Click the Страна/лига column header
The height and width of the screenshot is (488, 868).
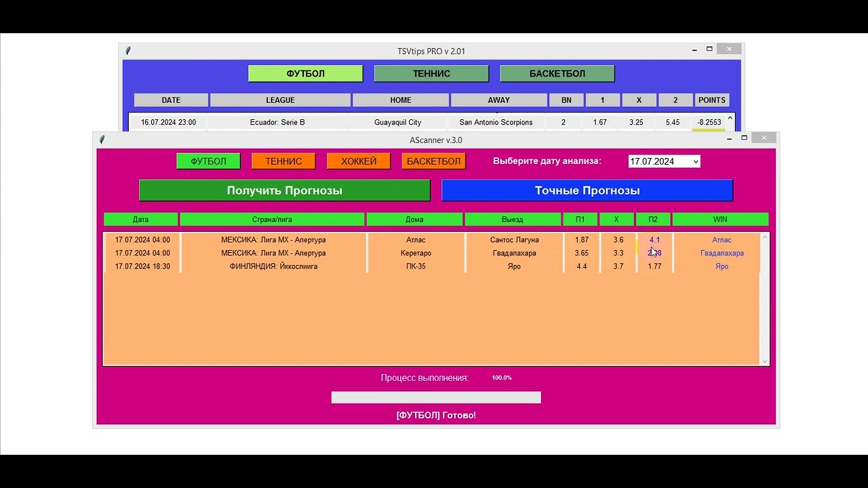(272, 220)
